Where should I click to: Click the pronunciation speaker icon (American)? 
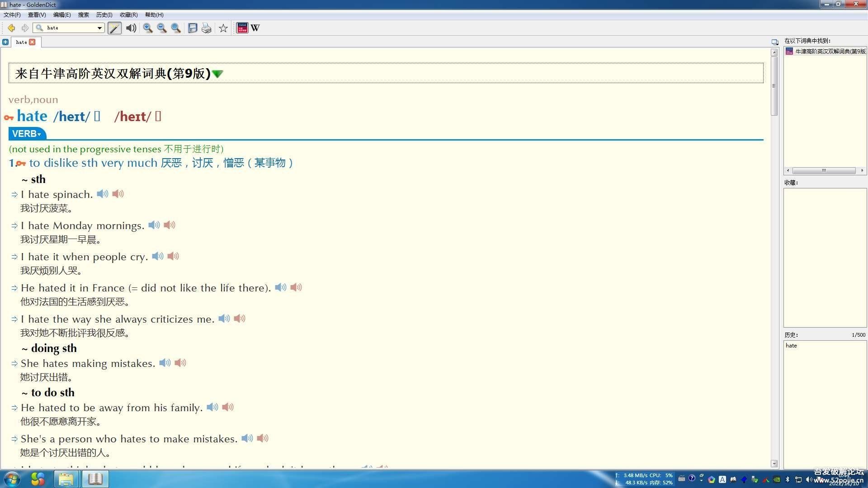pyautogui.click(x=158, y=116)
